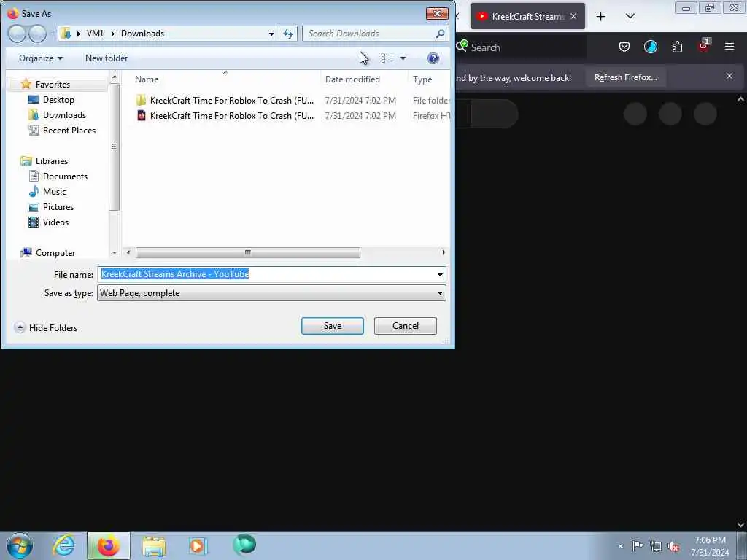Screen dimensions: 747x560
Task: Click right arrow of horizontal scrollbar
Action: tap(444, 252)
